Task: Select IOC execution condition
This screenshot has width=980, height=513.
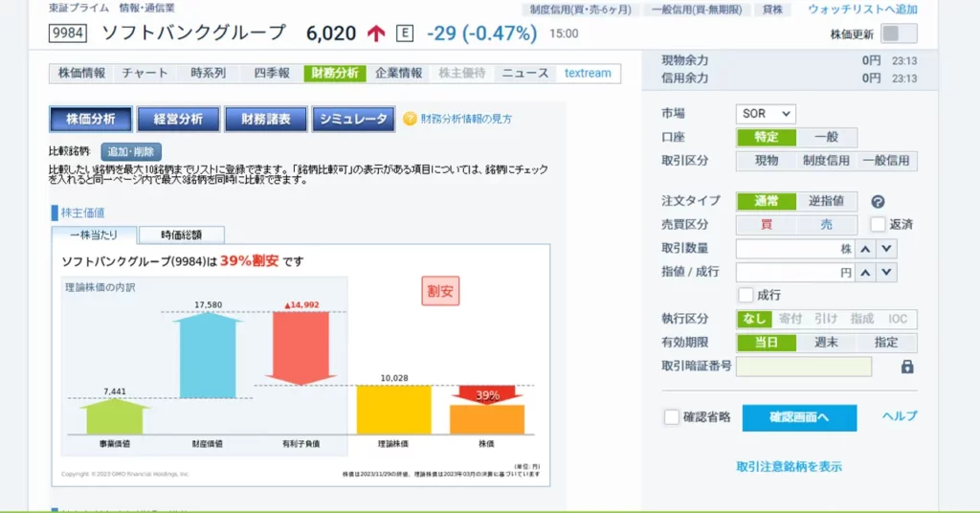Action: pos(898,320)
